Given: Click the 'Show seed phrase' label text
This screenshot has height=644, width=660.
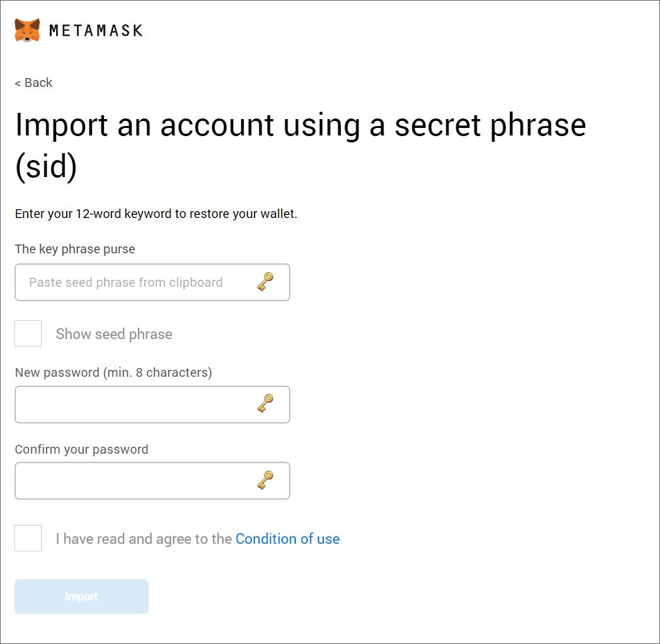Looking at the screenshot, I should click(x=114, y=334).
